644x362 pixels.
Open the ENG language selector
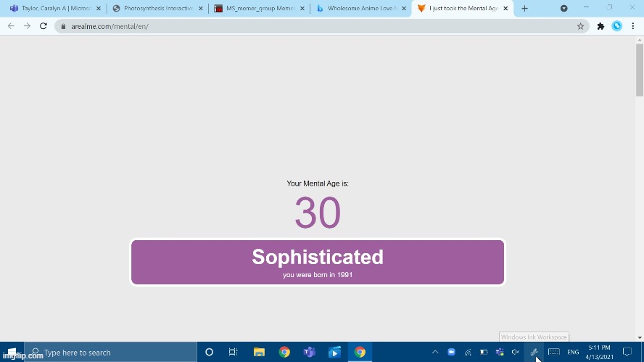coord(573,353)
